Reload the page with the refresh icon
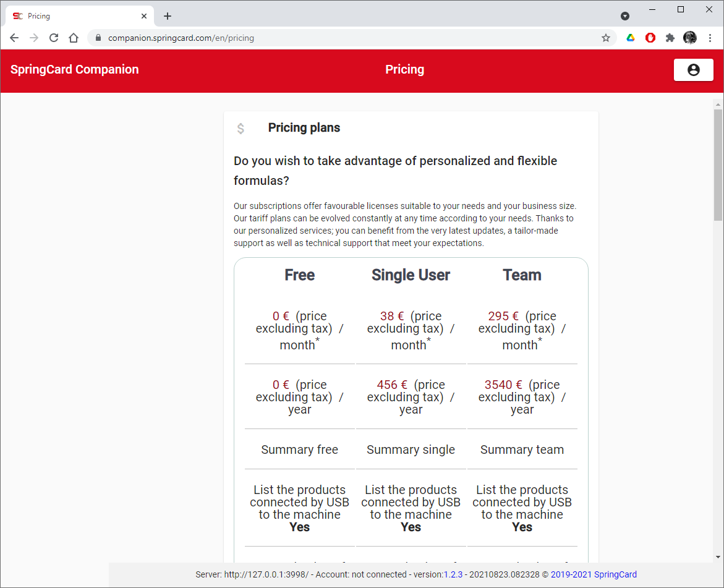The image size is (724, 588). click(53, 38)
